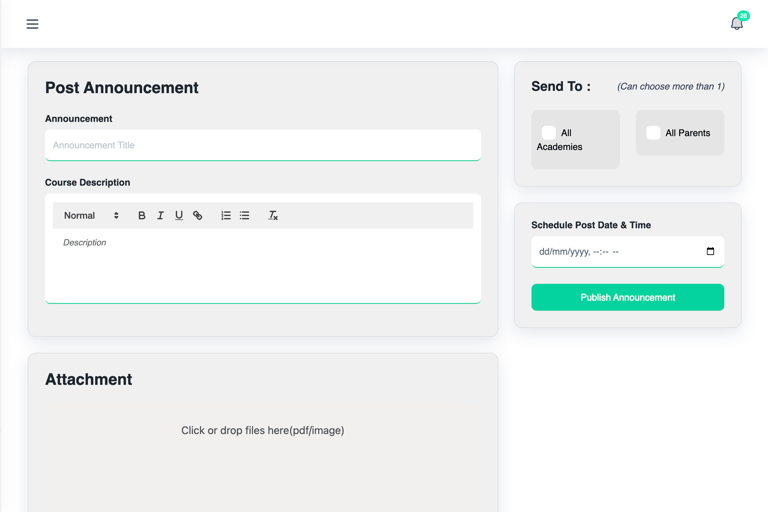Open notifications bell
Image resolution: width=768 pixels, height=512 pixels.
click(x=736, y=24)
